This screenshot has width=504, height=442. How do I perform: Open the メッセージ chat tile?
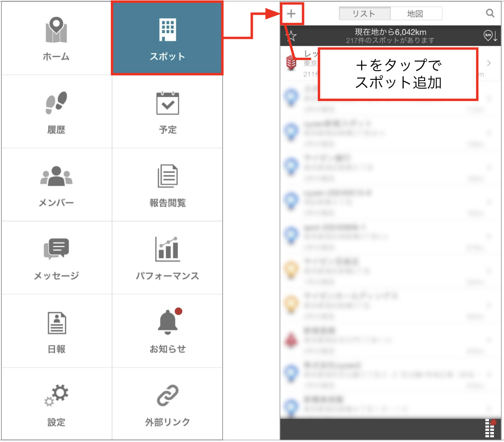click(56, 258)
